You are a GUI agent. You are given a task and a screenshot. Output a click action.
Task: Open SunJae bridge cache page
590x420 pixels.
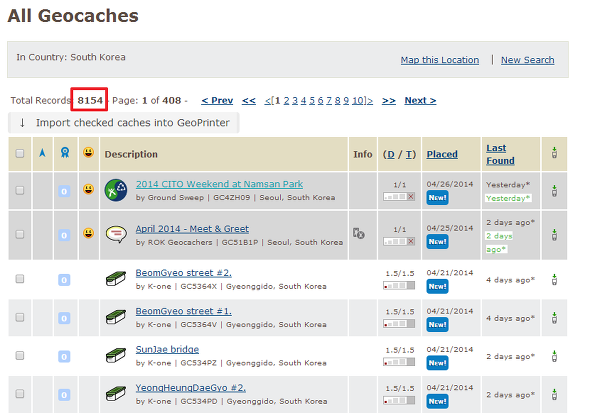pos(167,350)
